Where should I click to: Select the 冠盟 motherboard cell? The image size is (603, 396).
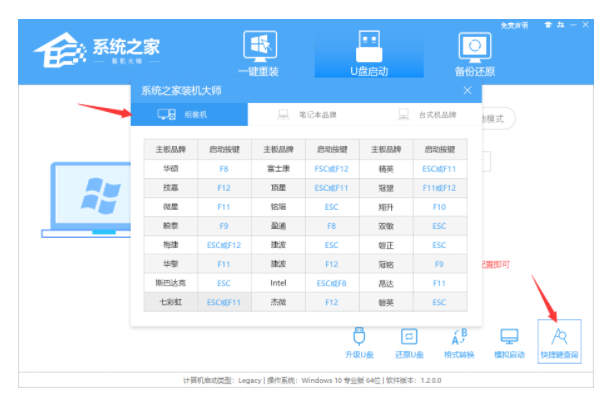tap(386, 188)
